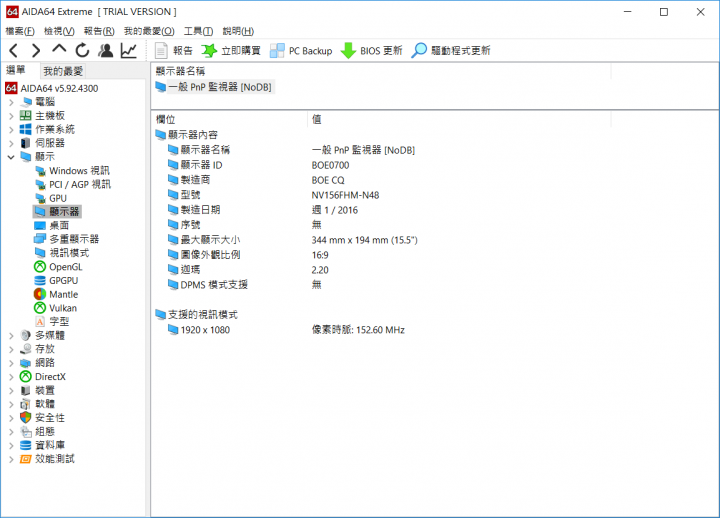Expand the 網路 tree node
Viewport: 720px width, 518px height.
[x=11, y=363]
